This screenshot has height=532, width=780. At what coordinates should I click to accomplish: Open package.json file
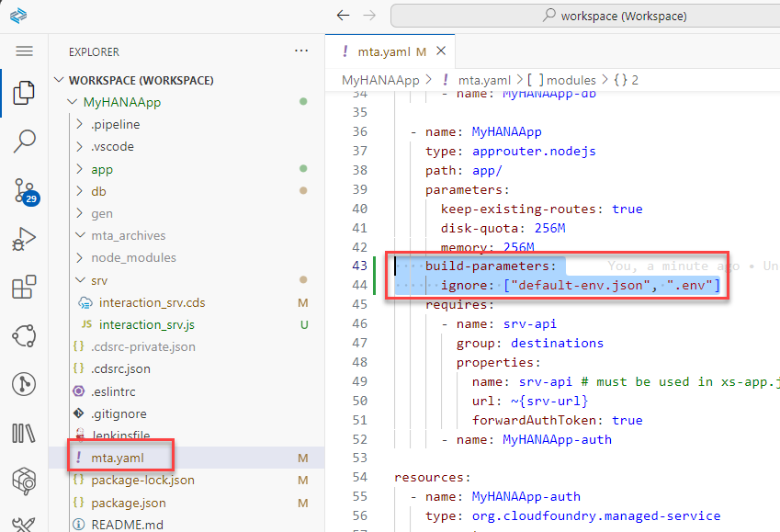coord(129,503)
